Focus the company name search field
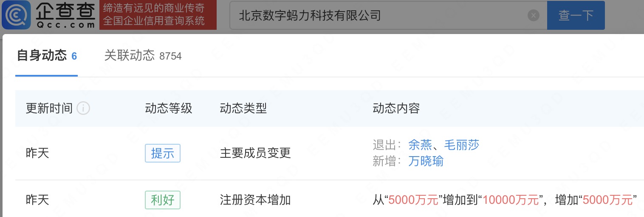The image size is (644, 217). [x=378, y=15]
